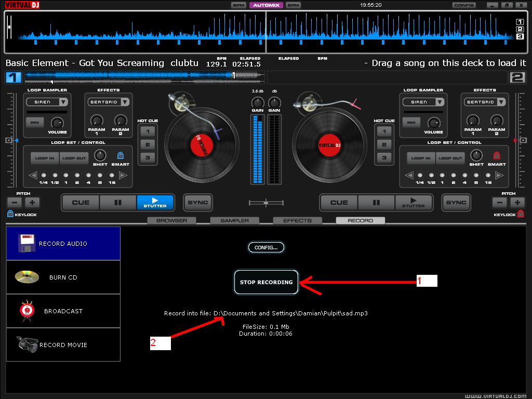Toggle sampler REC on right deck
The height and width of the screenshot is (399, 532).
411,123
